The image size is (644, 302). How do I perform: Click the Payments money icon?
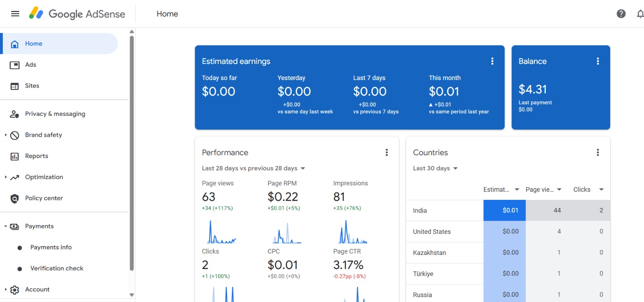(14, 227)
